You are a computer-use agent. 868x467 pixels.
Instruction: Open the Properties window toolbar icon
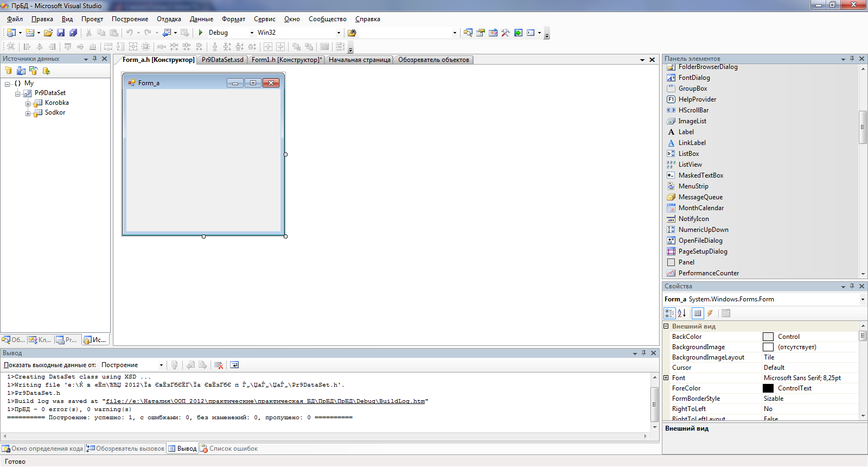481,33
